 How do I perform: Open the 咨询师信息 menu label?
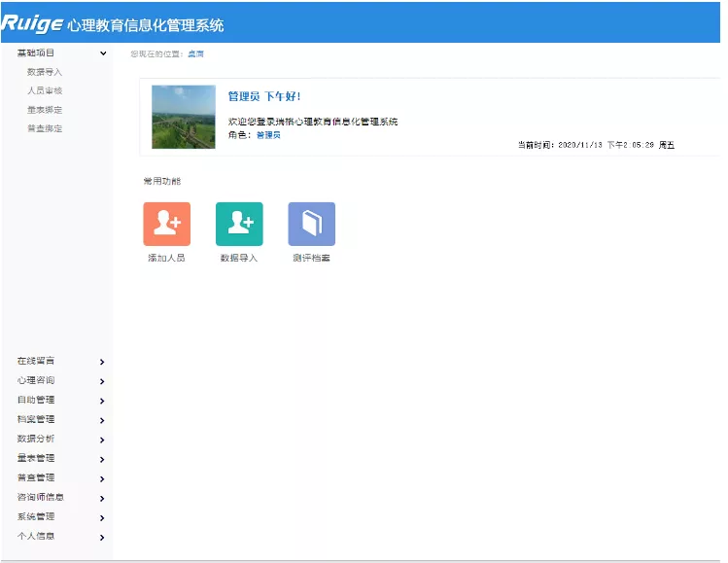(x=41, y=498)
